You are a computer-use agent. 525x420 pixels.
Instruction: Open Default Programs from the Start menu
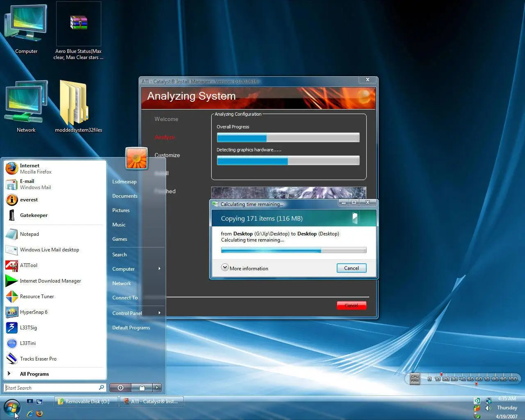coord(137,328)
